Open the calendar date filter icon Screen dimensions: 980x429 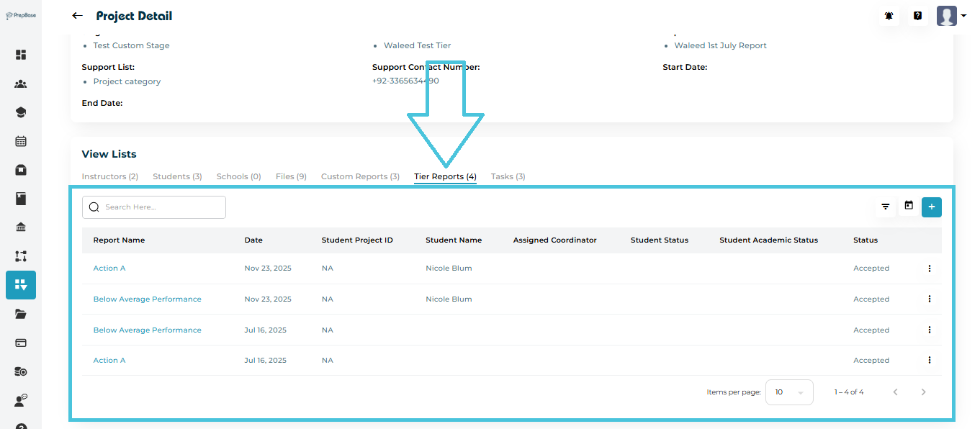[x=909, y=207]
